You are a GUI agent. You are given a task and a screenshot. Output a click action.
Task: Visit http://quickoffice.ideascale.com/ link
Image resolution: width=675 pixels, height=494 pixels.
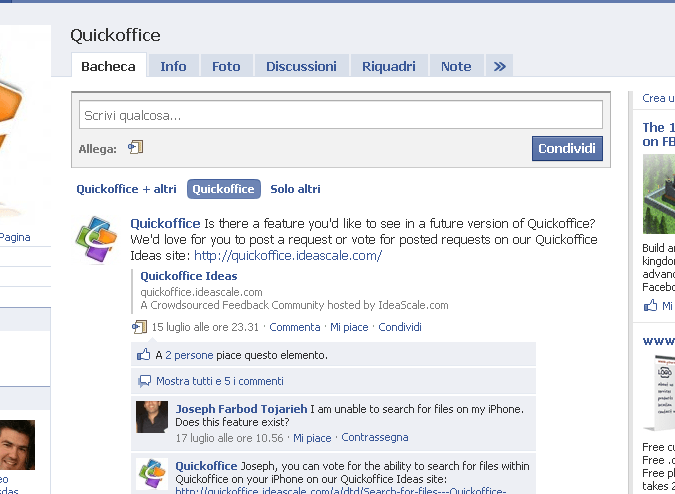(288, 256)
